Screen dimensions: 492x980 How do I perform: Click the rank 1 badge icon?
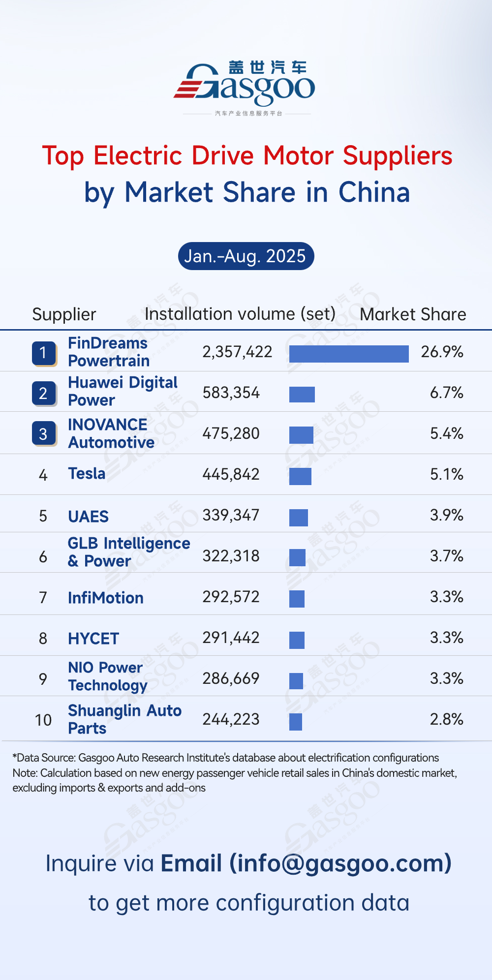click(x=44, y=353)
